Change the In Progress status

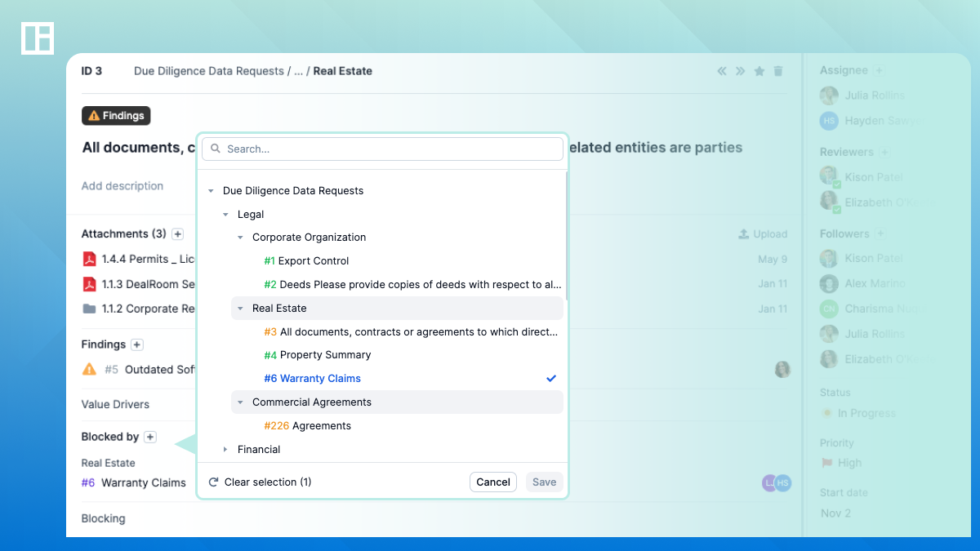click(x=858, y=414)
